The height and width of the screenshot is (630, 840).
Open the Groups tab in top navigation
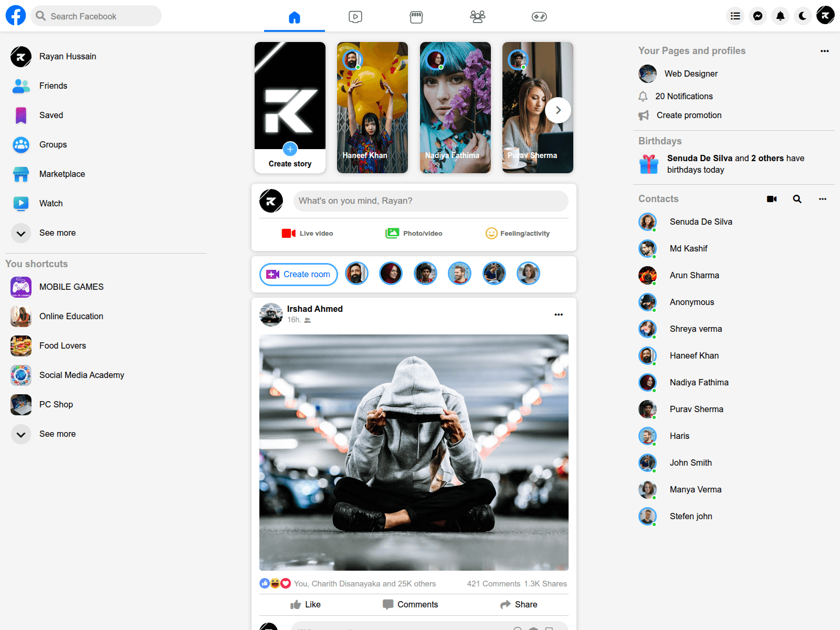coord(477,17)
